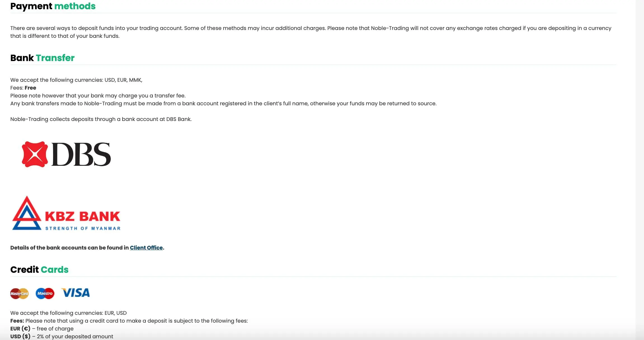This screenshot has height=340, width=644.
Task: Click the bold Free fee text
Action: (30, 88)
